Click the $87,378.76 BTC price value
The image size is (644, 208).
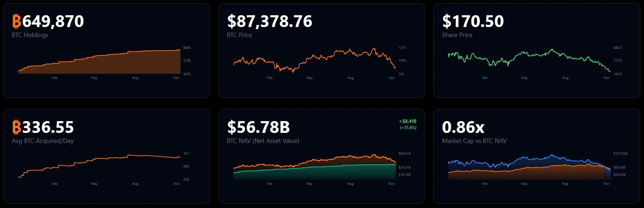point(270,21)
